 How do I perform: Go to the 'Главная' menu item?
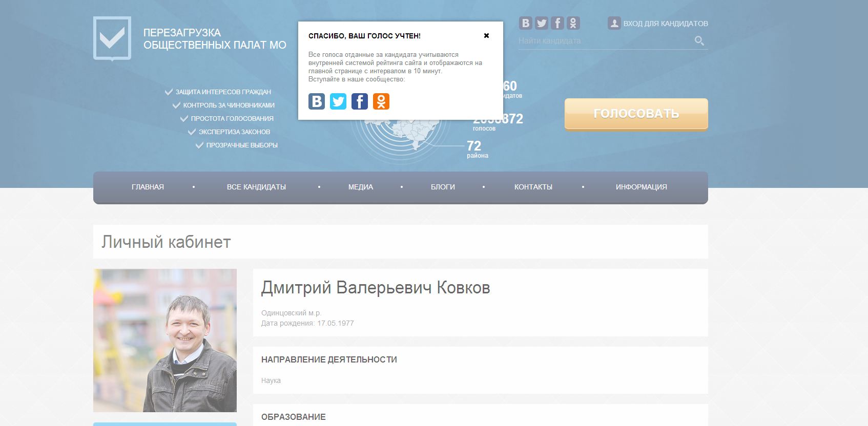(148, 187)
